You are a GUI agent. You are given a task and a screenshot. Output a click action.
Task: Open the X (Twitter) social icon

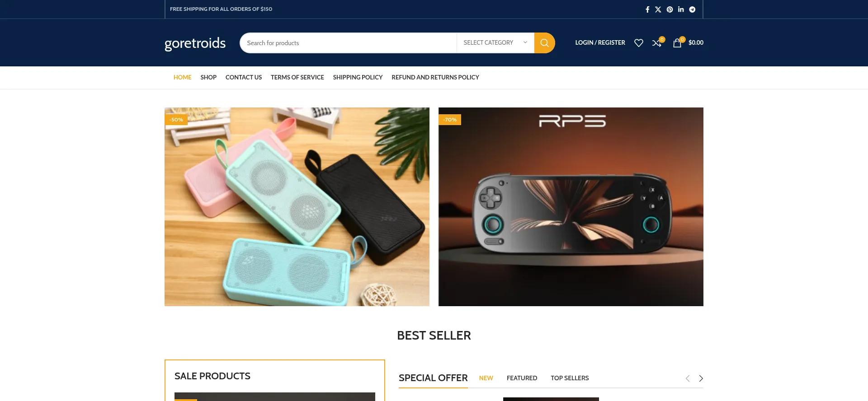[658, 9]
